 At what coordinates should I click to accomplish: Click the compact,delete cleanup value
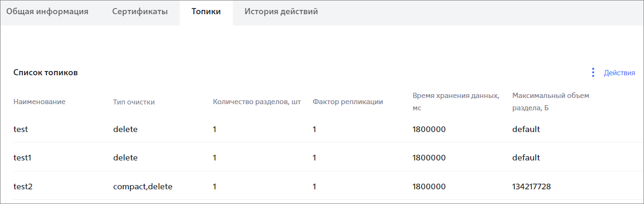pos(143,186)
